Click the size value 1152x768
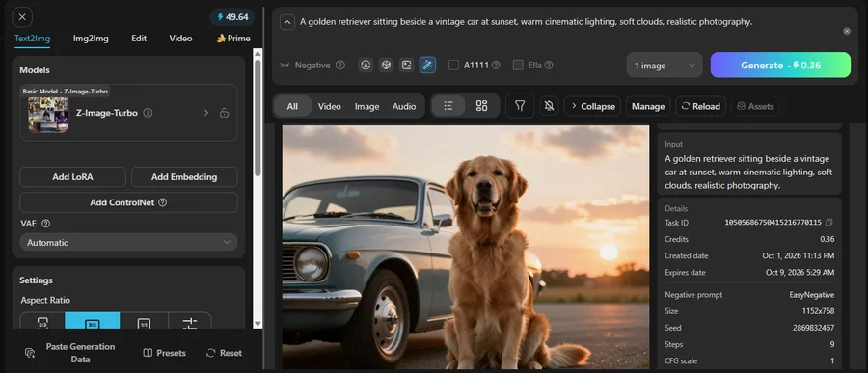The height and width of the screenshot is (373, 868). (x=819, y=311)
